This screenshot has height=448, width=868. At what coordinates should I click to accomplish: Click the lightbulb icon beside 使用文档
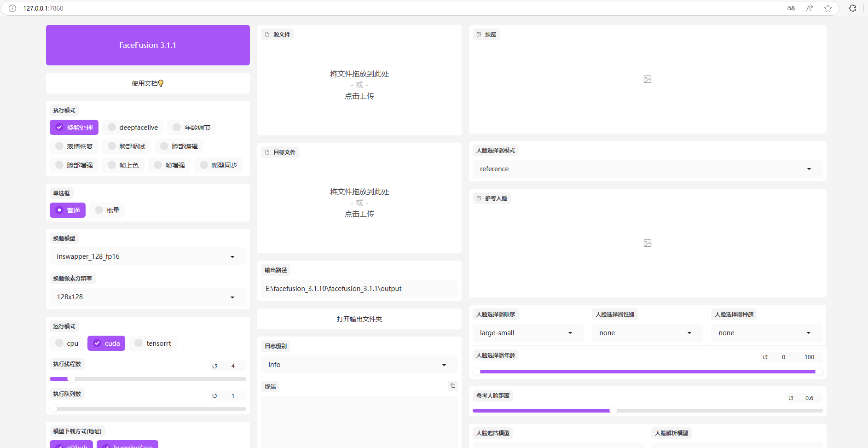[x=161, y=83]
